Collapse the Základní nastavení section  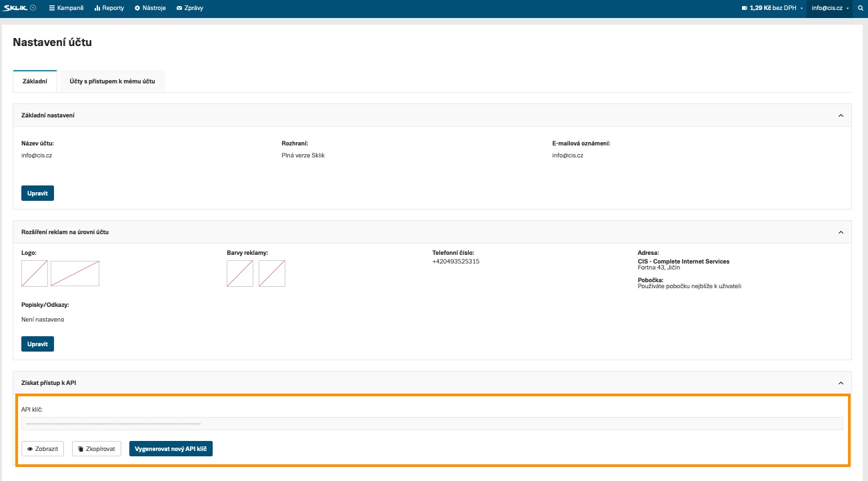[841, 115]
